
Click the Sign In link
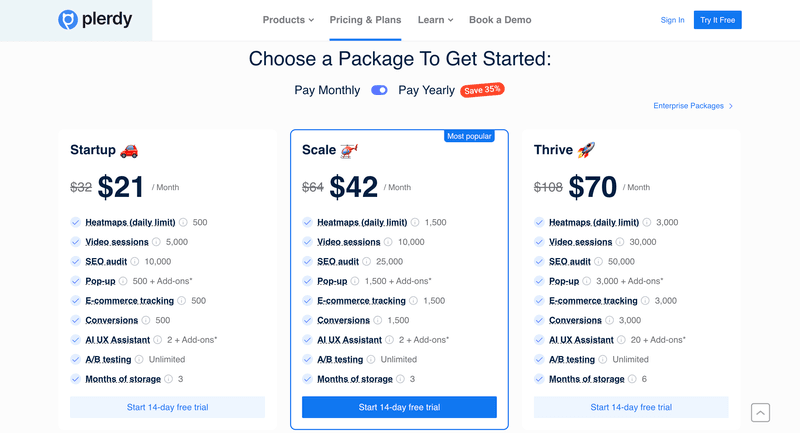pos(673,20)
